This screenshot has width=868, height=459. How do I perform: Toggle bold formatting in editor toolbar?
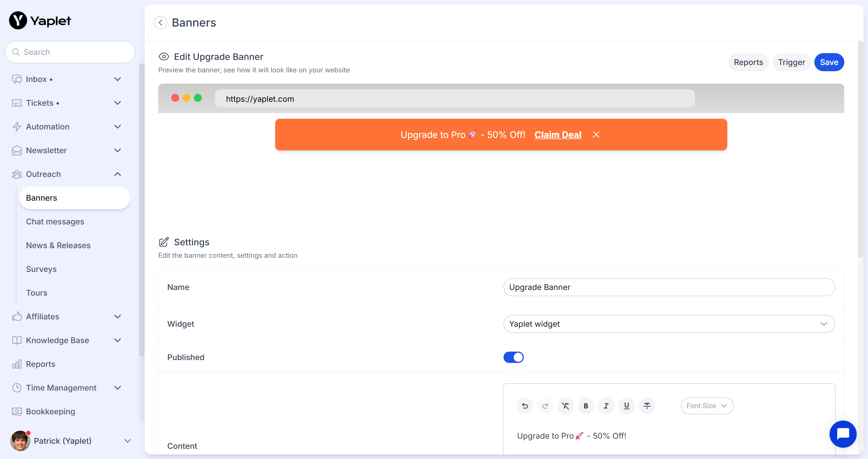[586, 406]
